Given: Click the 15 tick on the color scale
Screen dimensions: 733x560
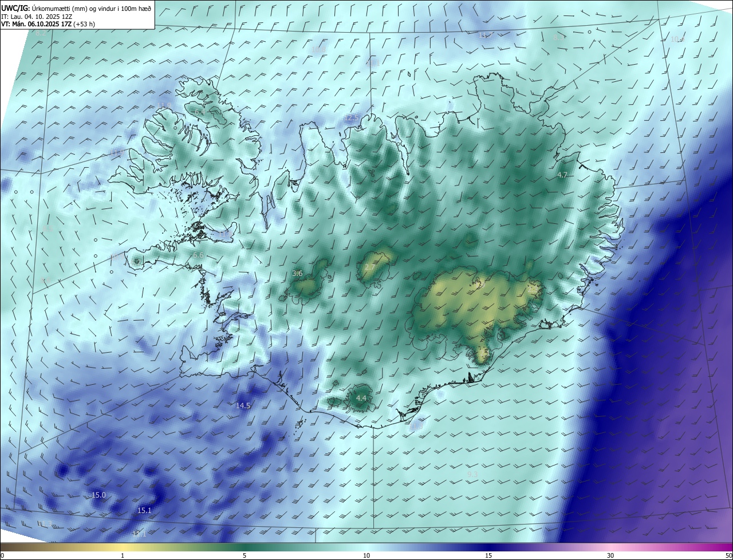Looking at the screenshot, I should (x=488, y=555).
